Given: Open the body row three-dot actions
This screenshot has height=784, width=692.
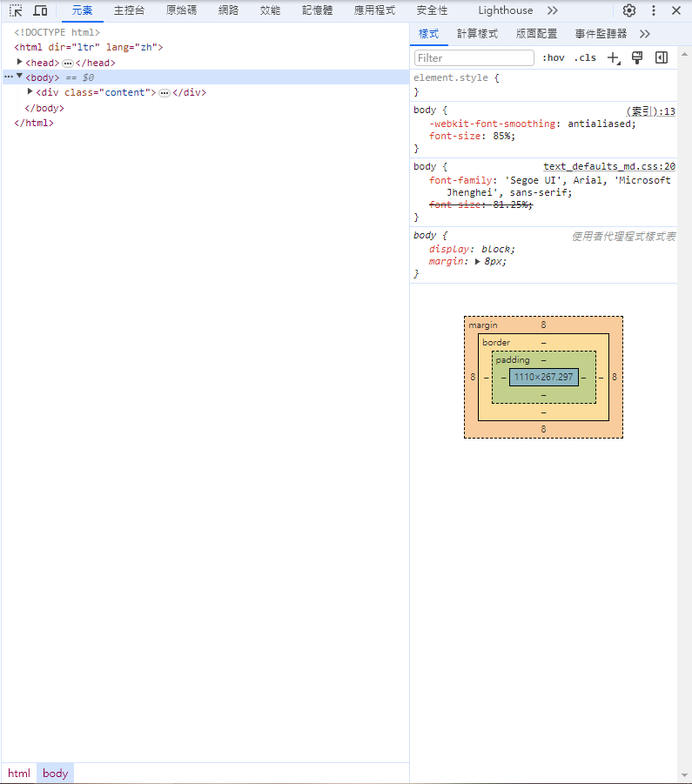Looking at the screenshot, I should (x=9, y=77).
